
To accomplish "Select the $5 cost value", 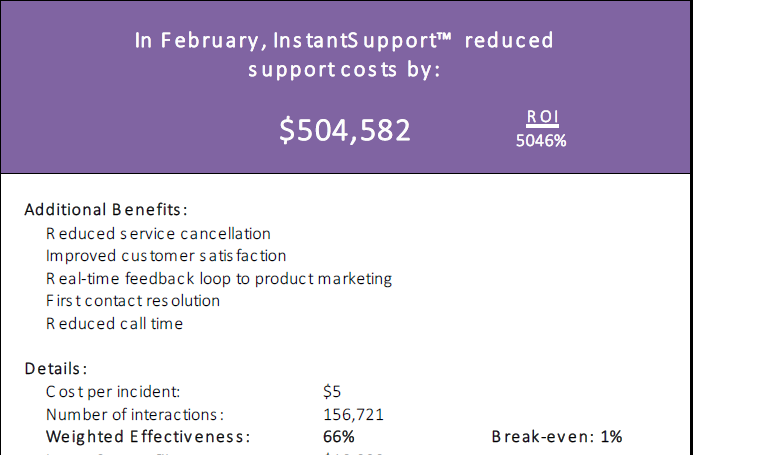I will tap(332, 392).
